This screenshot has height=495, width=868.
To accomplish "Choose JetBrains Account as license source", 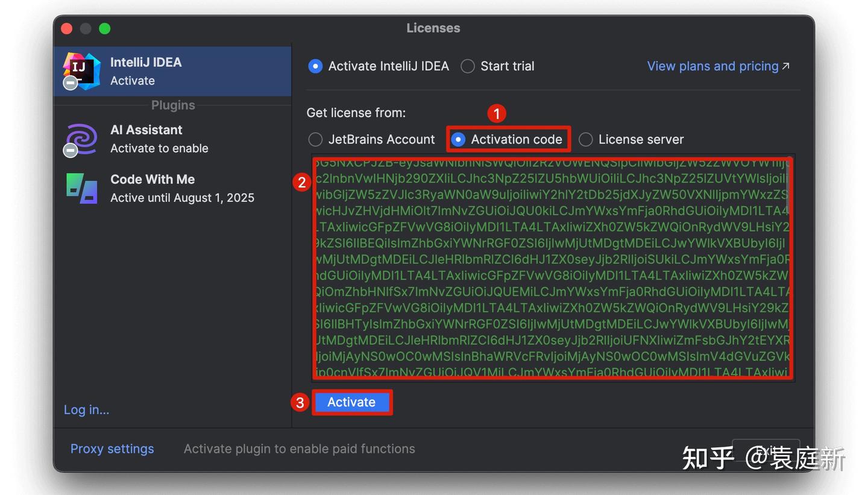I will pos(315,139).
